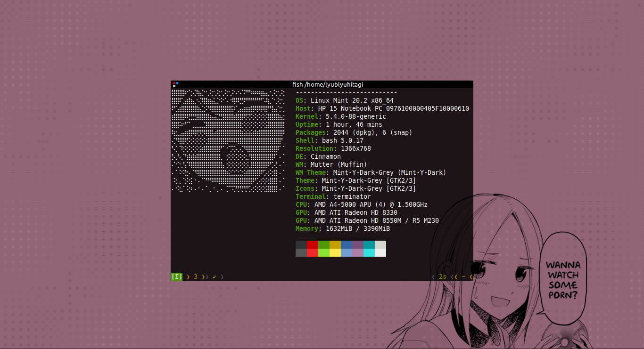
Task: Select the lavender color block
Action: pos(358,252)
